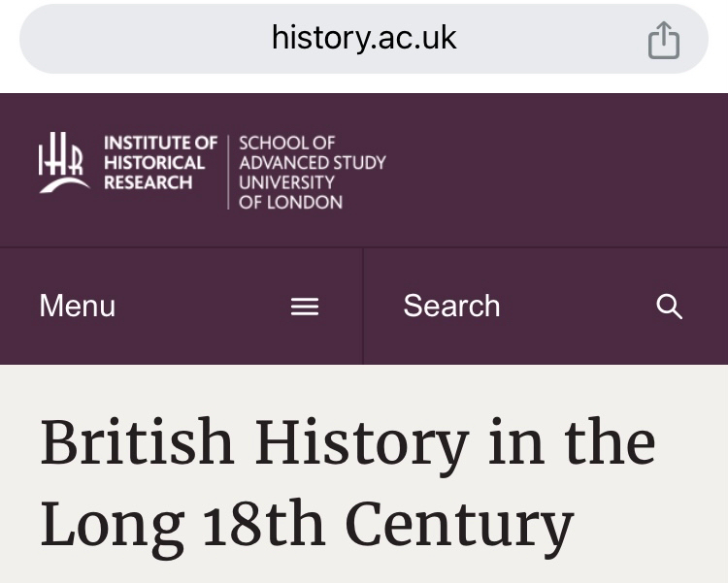Click the word History in the heading
The height and width of the screenshot is (583, 728).
361,444
